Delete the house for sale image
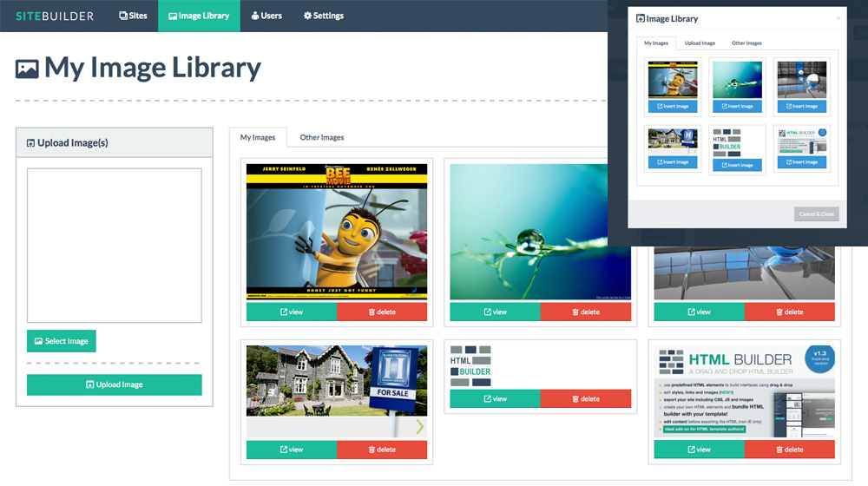This screenshot has width=868, height=486. pos(382,450)
